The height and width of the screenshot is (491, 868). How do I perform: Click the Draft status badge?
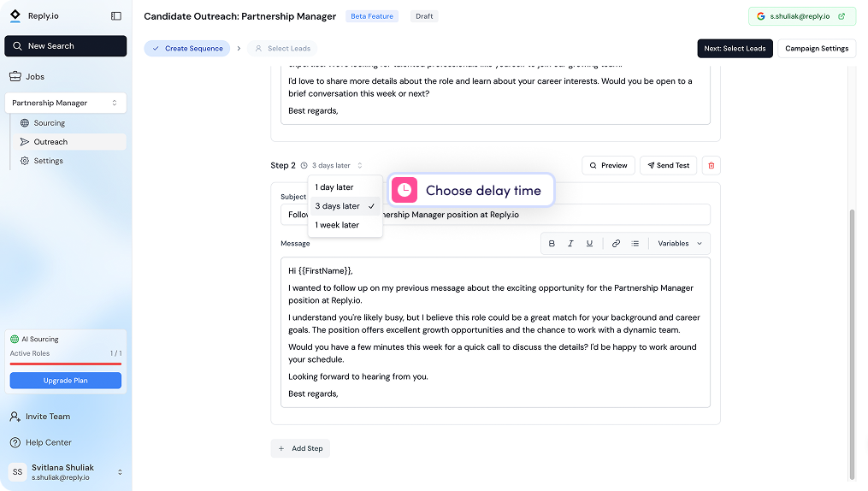(424, 16)
